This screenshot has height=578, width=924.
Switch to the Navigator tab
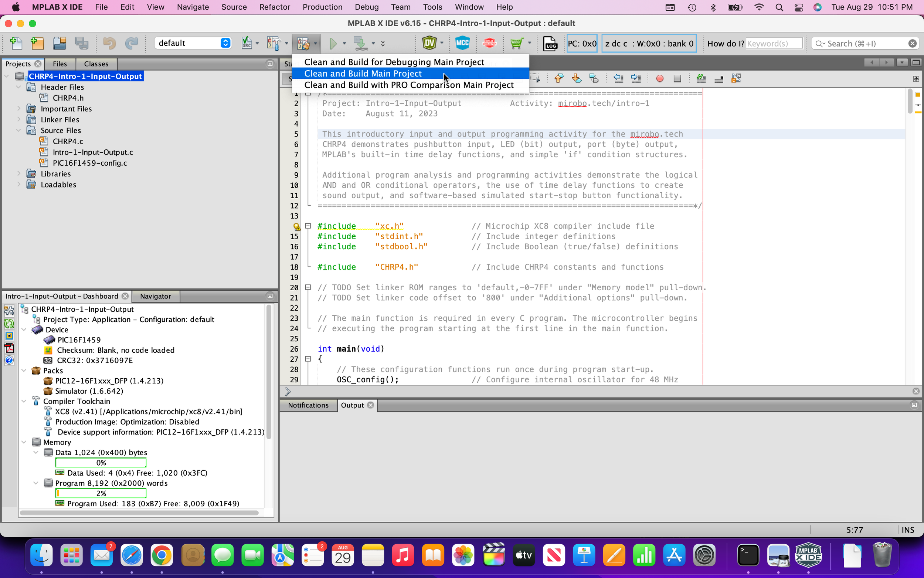[x=155, y=296]
